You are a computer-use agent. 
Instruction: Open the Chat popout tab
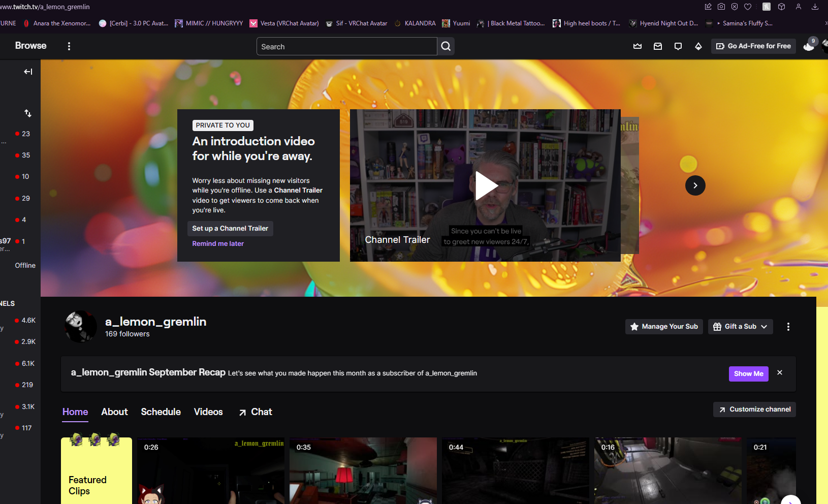point(256,412)
